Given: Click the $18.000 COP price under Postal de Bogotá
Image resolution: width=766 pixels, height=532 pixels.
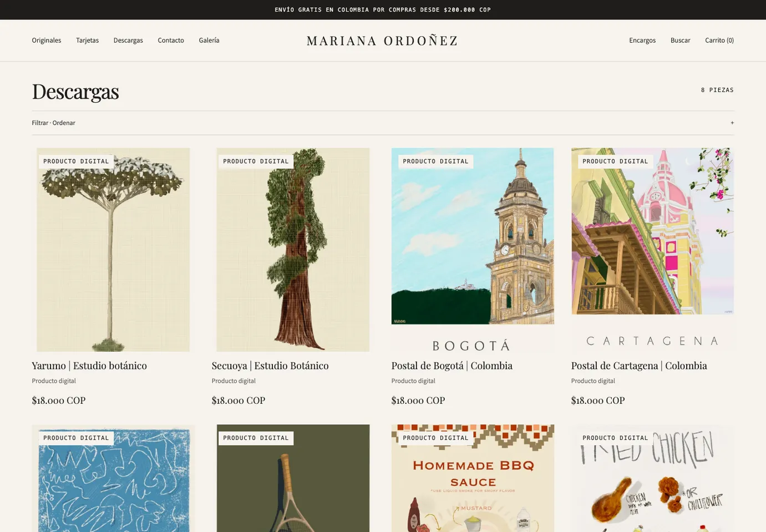Looking at the screenshot, I should 418,401.
